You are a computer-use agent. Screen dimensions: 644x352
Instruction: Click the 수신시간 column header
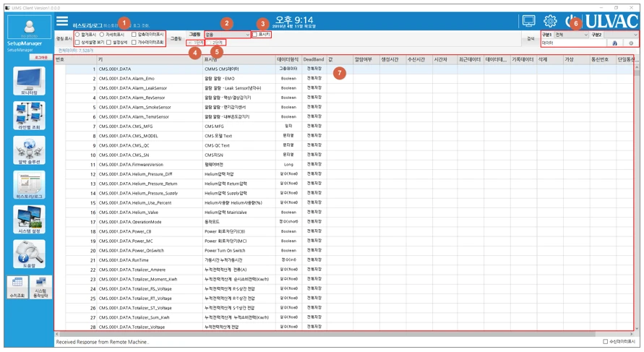419,60
